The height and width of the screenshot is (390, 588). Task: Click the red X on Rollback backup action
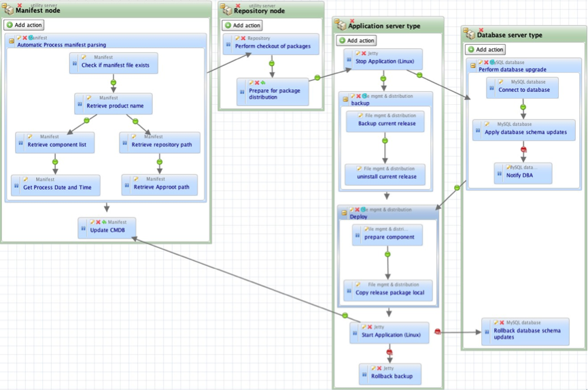(379, 368)
